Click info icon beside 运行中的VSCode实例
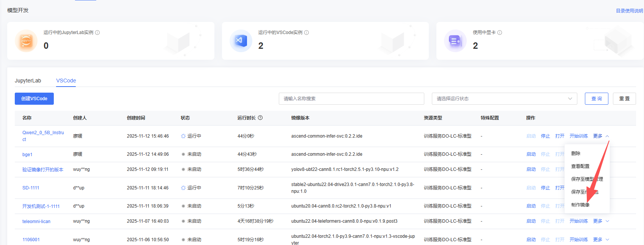 coord(306,33)
